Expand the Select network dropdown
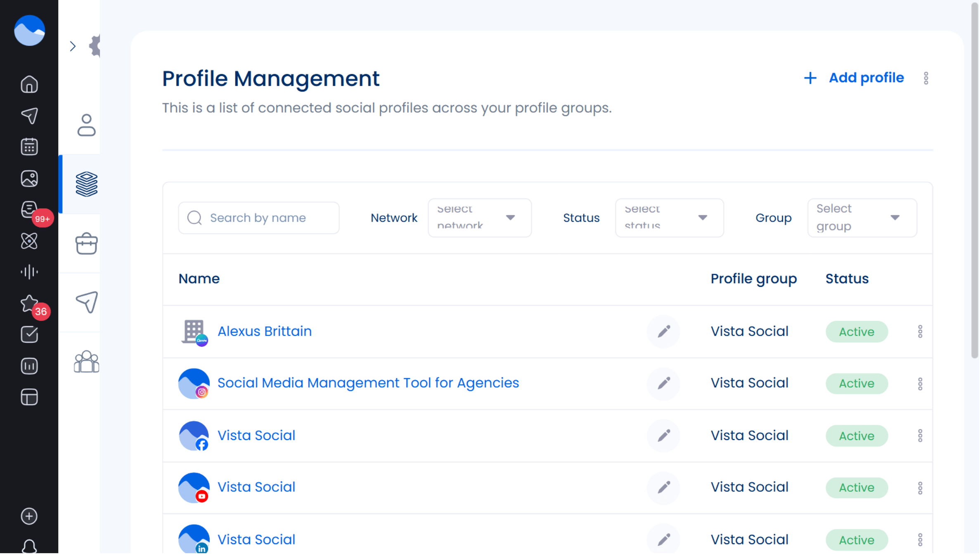Screen dimensions: 980x554 coord(480,218)
